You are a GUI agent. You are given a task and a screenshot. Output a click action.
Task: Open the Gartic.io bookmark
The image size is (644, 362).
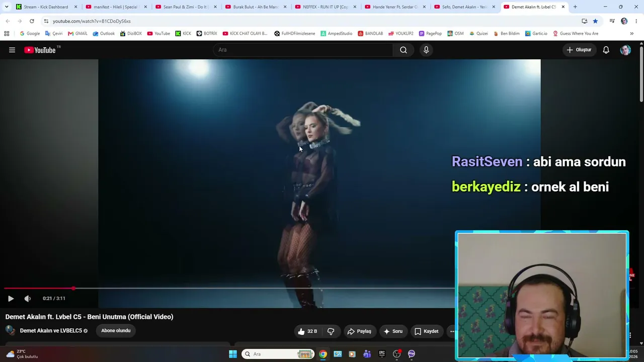536,34
